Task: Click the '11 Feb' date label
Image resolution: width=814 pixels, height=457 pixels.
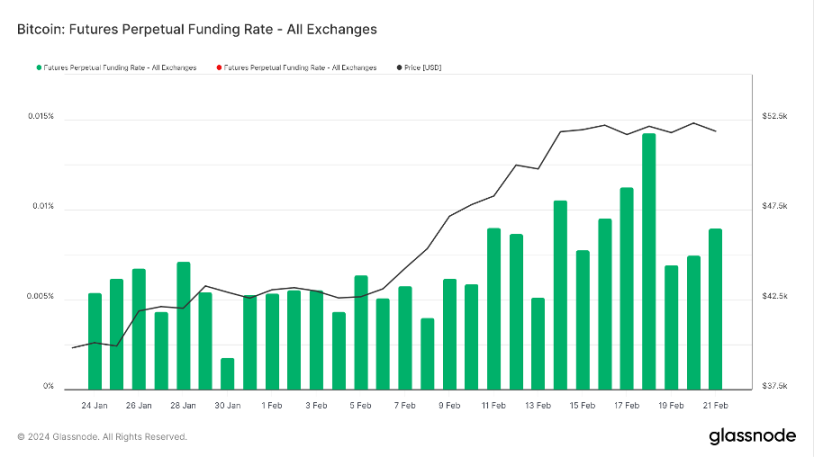Action: [x=494, y=406]
